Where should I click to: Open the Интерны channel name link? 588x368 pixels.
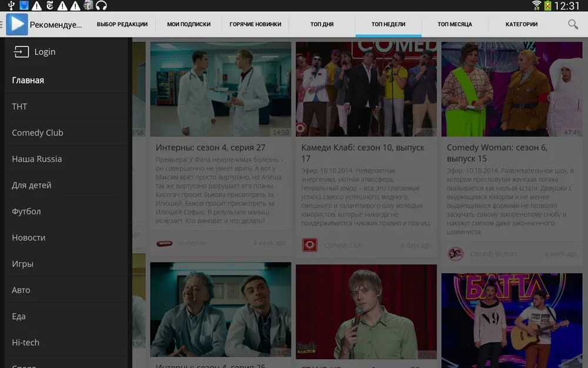tap(192, 243)
